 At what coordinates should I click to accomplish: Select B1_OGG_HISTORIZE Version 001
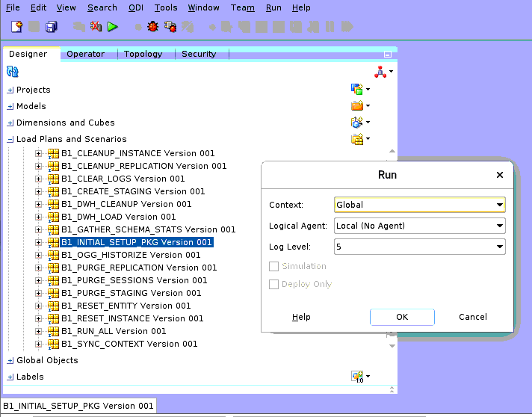[x=131, y=255]
